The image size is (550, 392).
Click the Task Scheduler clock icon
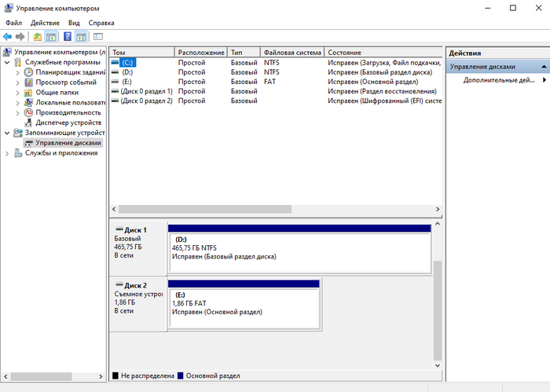coord(29,72)
